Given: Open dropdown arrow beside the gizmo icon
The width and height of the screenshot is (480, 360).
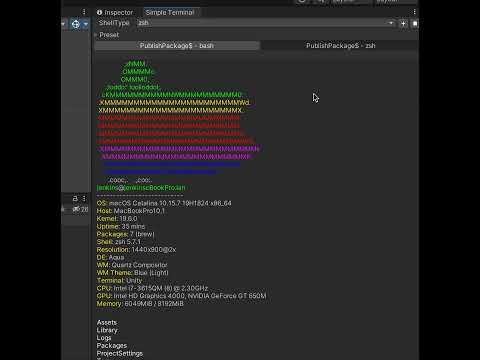Looking at the screenshot, I should point(86,24).
